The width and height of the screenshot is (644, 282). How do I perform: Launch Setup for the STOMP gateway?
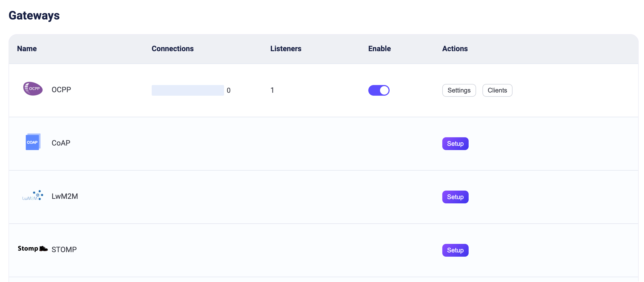455,250
